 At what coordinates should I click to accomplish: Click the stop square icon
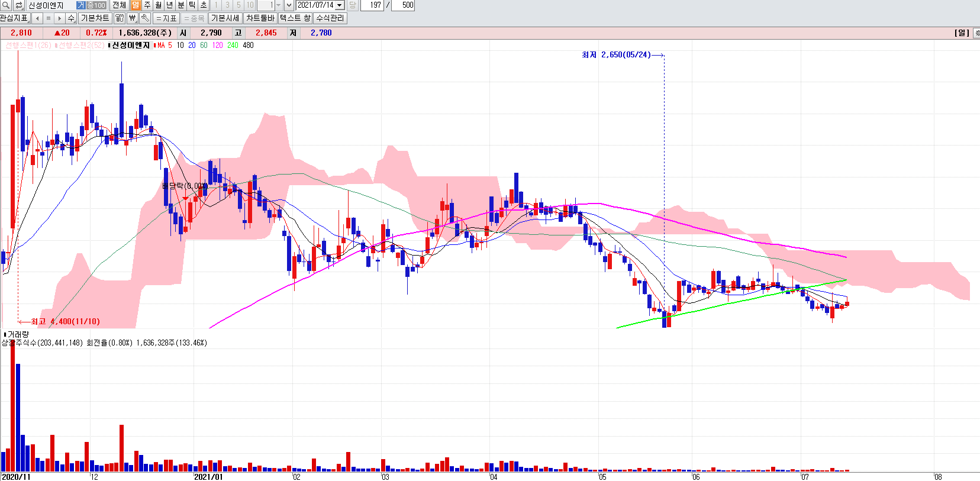[49, 18]
